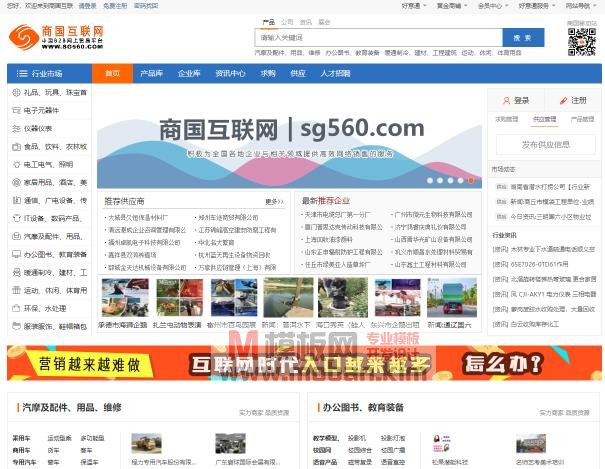605x469 pixels.
Task: Click the 密码找回 link in top bar
Action: tap(146, 6)
